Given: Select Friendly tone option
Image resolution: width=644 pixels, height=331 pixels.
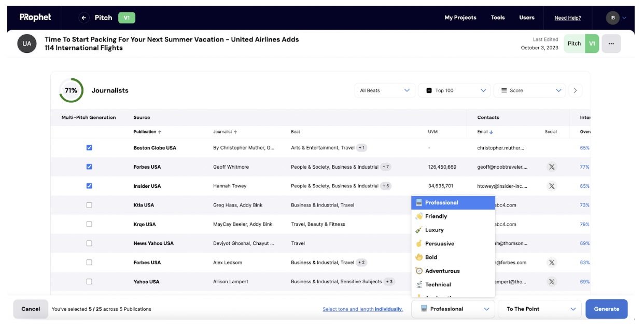Looking at the screenshot, I should (x=453, y=216).
